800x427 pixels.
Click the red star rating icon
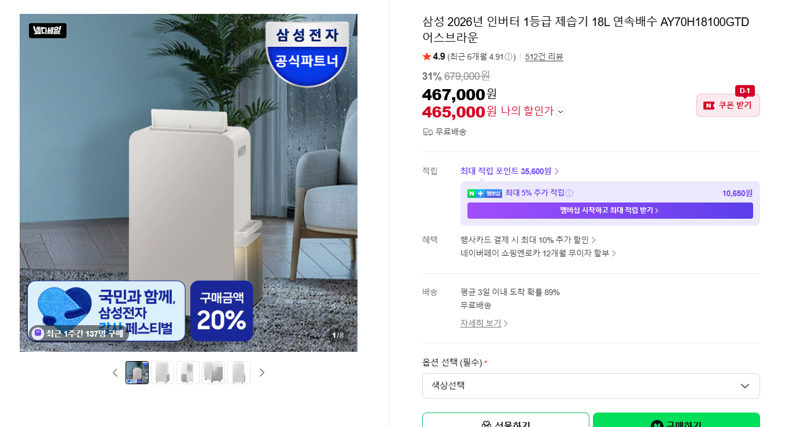[x=427, y=57]
